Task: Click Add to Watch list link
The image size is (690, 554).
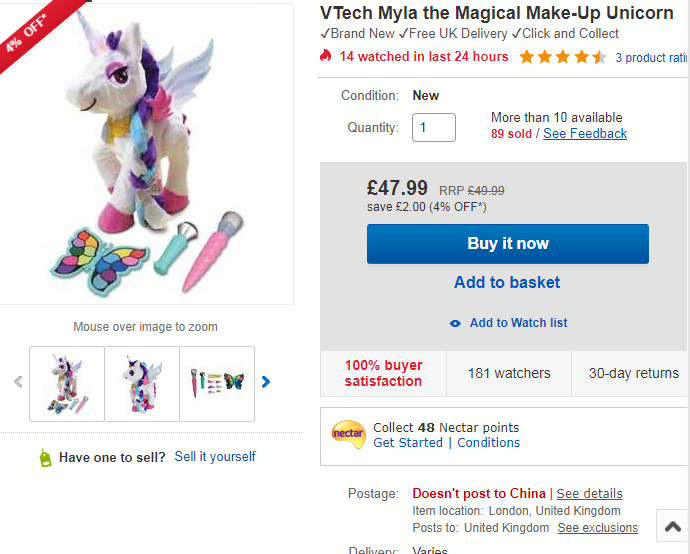Action: (x=518, y=323)
